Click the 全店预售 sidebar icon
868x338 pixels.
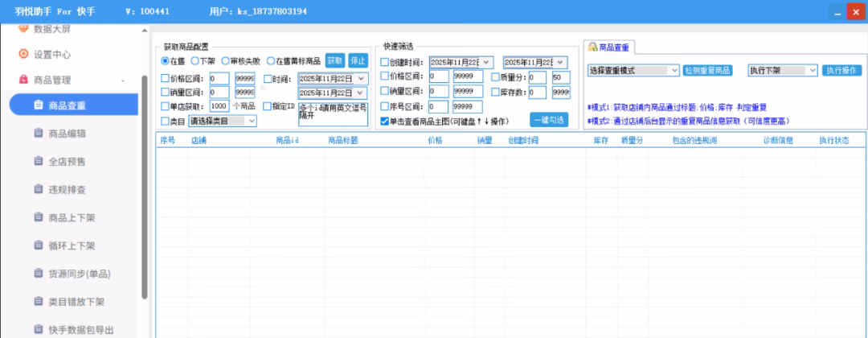tap(38, 161)
